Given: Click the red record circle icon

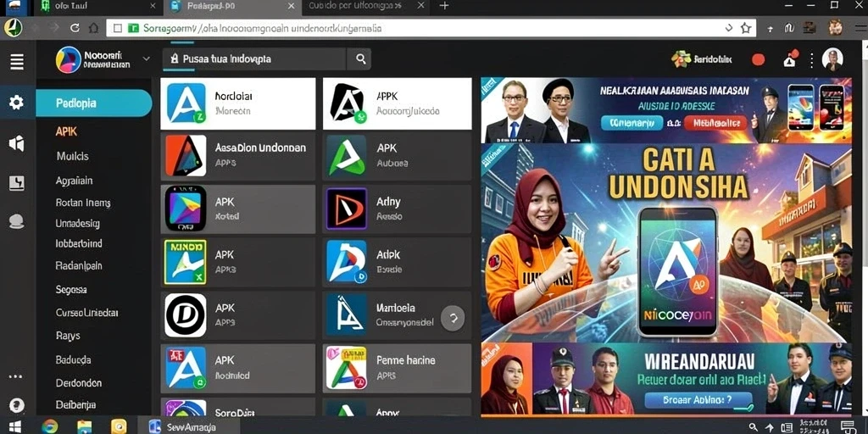Looking at the screenshot, I should (x=758, y=59).
